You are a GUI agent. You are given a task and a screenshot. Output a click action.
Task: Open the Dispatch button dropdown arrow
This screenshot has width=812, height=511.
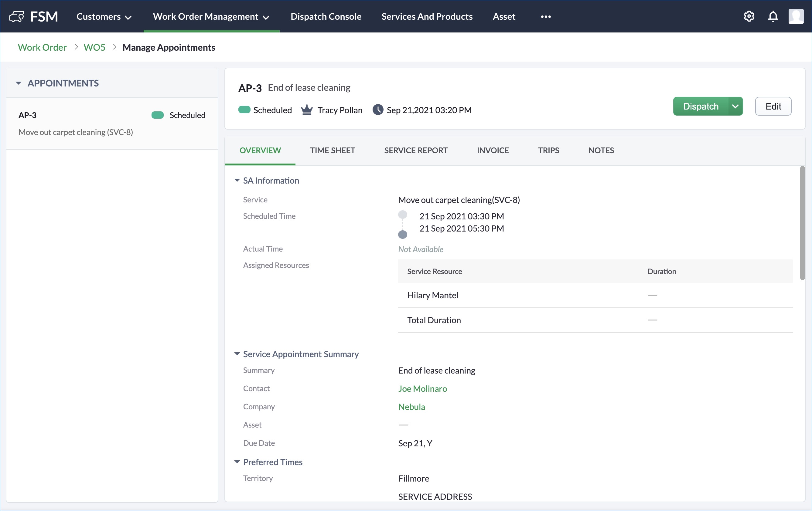pyautogui.click(x=735, y=106)
